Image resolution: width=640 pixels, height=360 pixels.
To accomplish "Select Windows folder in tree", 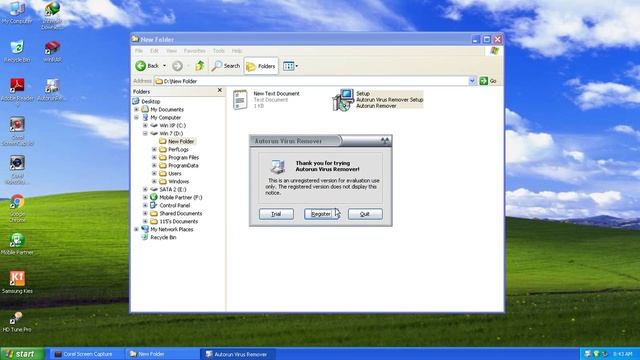I will 179,181.
